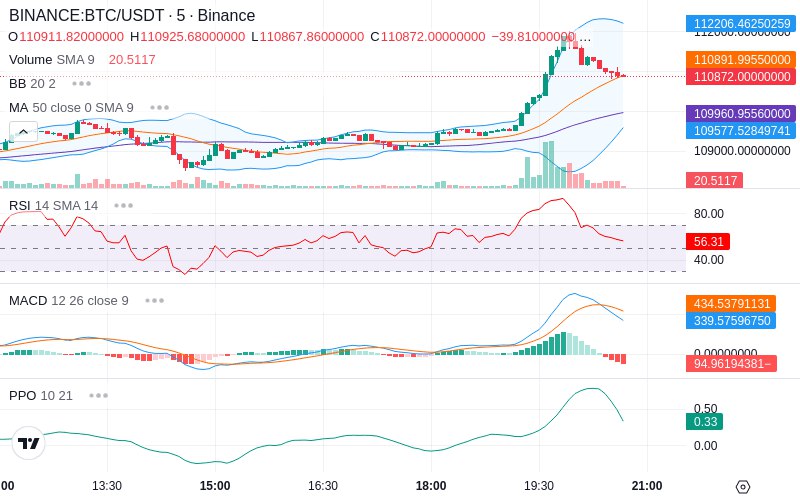
Task: Click the 13:30 time axis label
Action: coord(107,486)
